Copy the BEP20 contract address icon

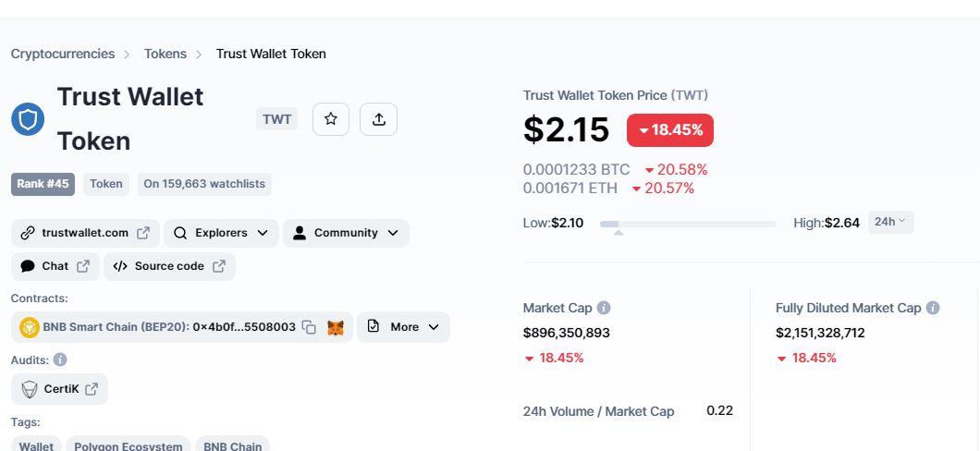(x=309, y=327)
